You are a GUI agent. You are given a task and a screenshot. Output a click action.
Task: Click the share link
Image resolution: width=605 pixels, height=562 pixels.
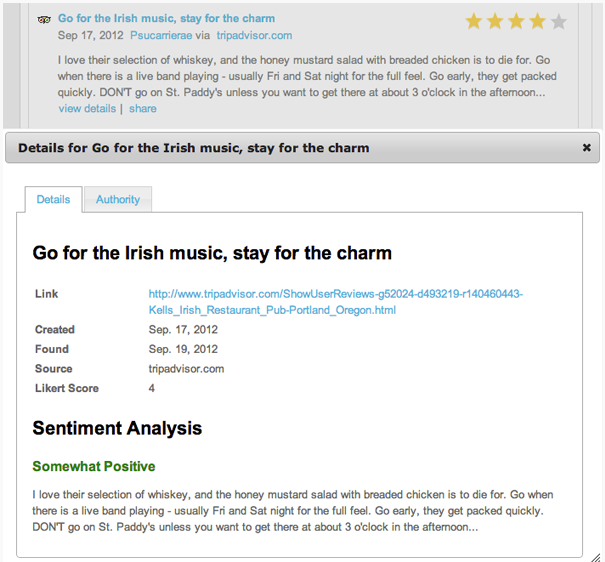click(x=143, y=108)
